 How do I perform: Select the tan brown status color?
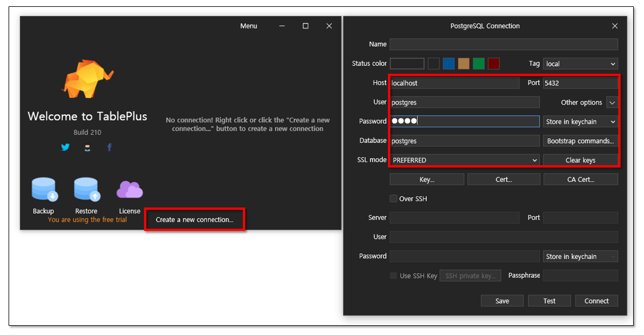click(463, 63)
